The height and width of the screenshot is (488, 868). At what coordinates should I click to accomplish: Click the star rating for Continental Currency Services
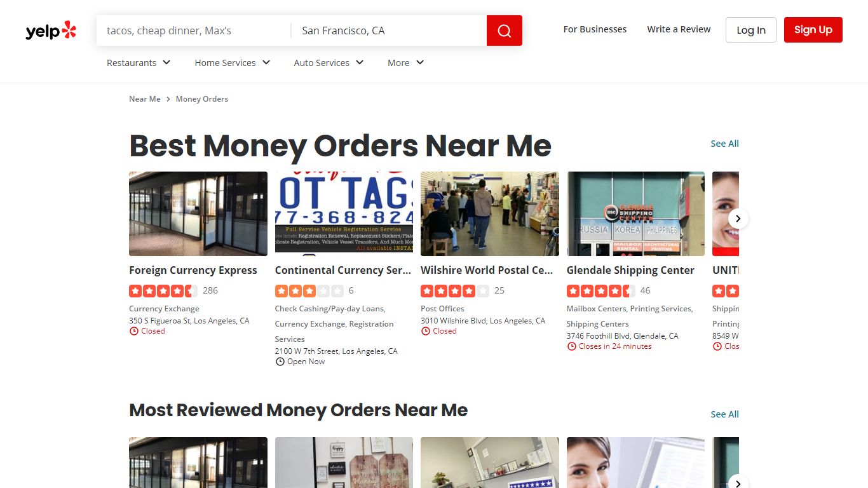(309, 290)
